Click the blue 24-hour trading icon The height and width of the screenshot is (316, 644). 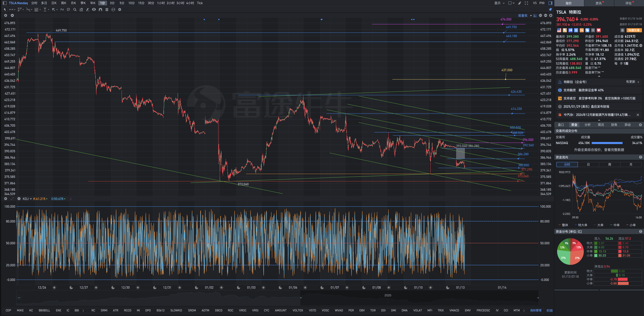pos(570,30)
